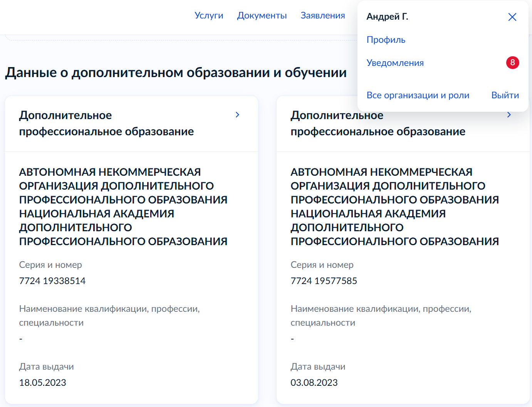Open Все организации и роли

(418, 95)
